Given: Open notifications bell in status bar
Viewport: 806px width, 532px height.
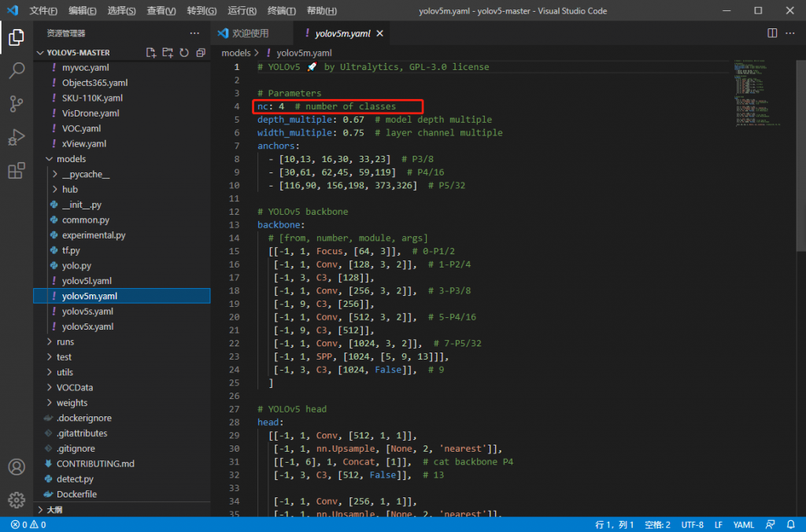Looking at the screenshot, I should pos(790,525).
